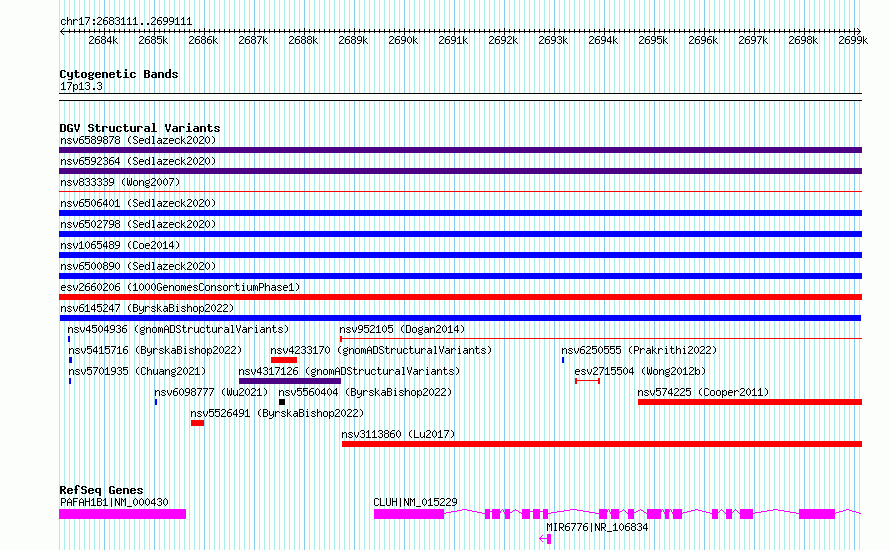890x550 pixels.
Task: Open nsv4233170 (gnomADStructuralVariants) label
Action: [x=381, y=350]
